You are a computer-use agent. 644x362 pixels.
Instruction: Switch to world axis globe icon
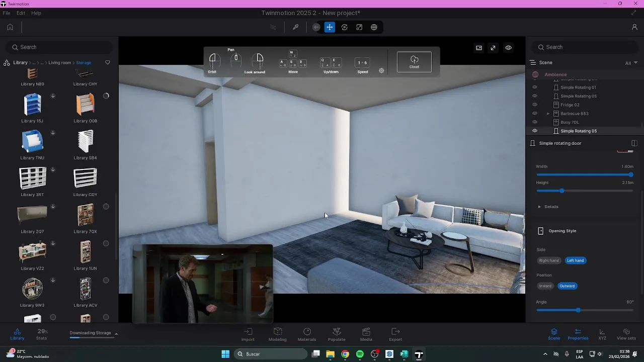[x=374, y=27]
